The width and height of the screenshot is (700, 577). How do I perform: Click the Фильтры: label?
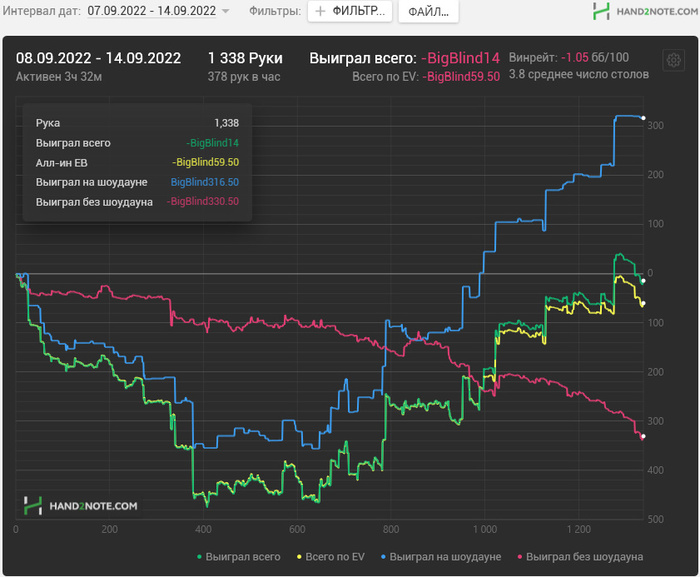click(275, 11)
